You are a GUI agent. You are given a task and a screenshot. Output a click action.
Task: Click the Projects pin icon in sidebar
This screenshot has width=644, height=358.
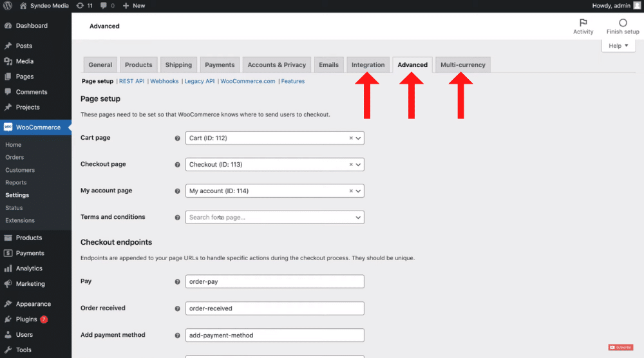[x=8, y=107]
